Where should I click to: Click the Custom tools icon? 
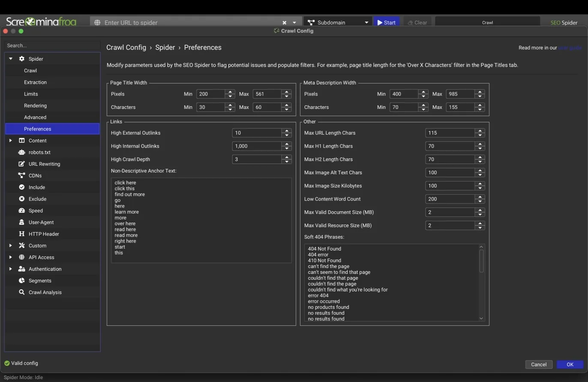pos(21,246)
